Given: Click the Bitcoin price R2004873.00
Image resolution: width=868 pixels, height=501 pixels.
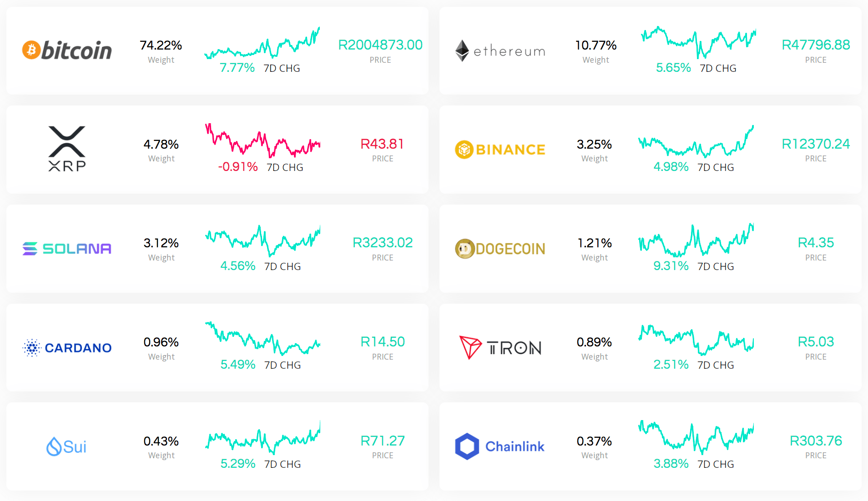Looking at the screenshot, I should pos(380,45).
